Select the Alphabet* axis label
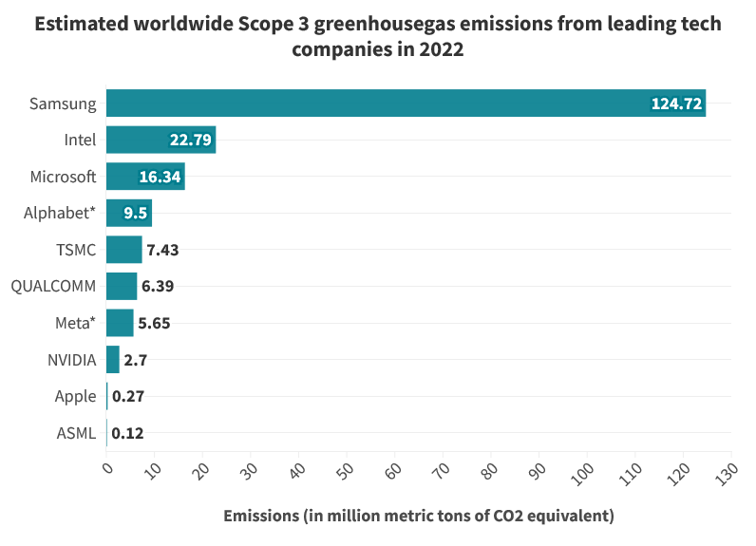 pos(60,213)
